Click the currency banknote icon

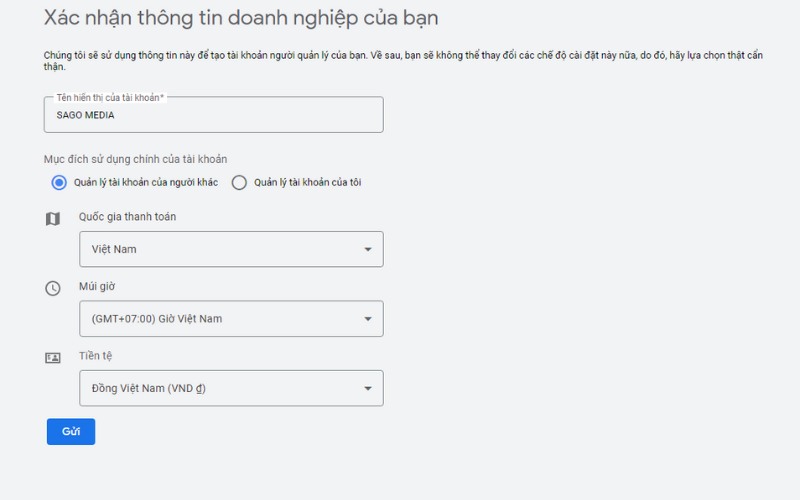point(53,357)
